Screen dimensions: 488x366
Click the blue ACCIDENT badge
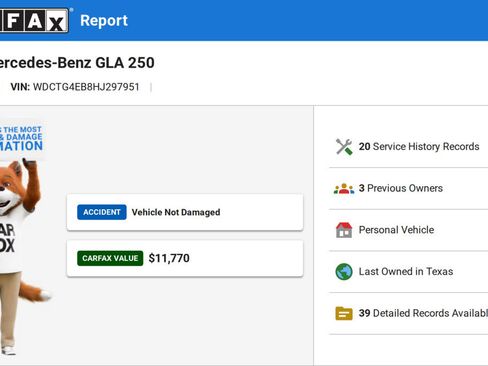(102, 212)
